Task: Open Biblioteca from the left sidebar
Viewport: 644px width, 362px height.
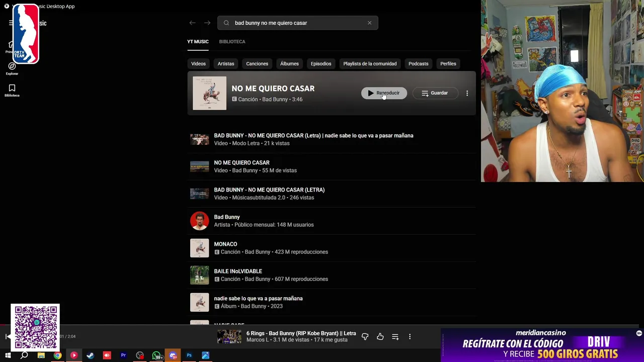Action: tap(12, 90)
